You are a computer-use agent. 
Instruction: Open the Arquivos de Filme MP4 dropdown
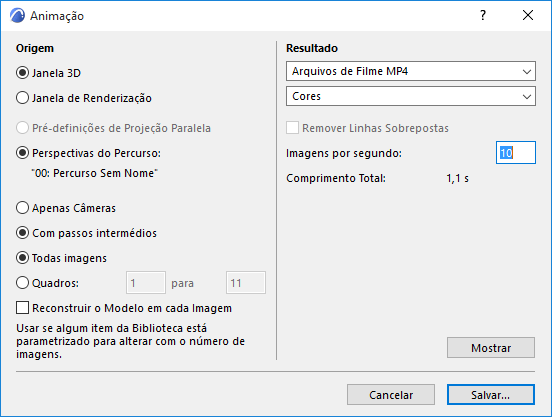click(411, 71)
